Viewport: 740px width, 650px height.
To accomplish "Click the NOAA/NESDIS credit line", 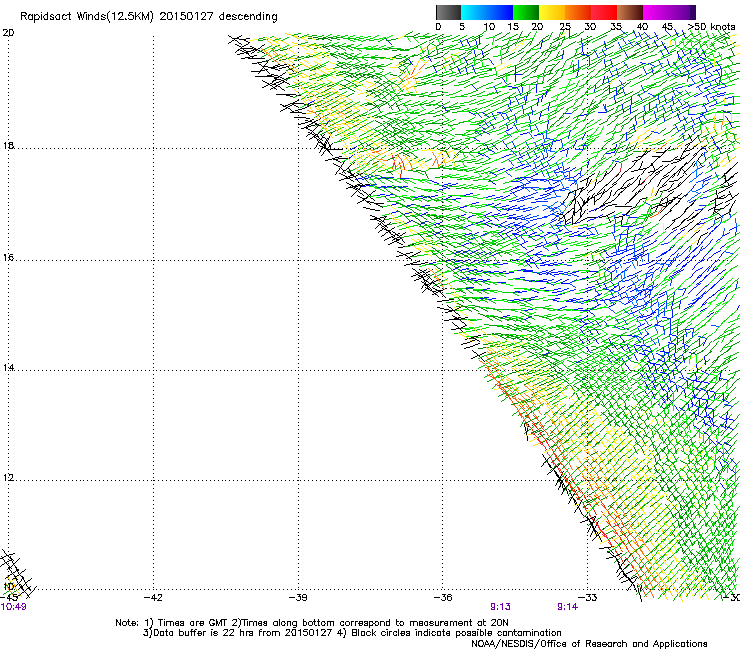I will (x=589, y=644).
